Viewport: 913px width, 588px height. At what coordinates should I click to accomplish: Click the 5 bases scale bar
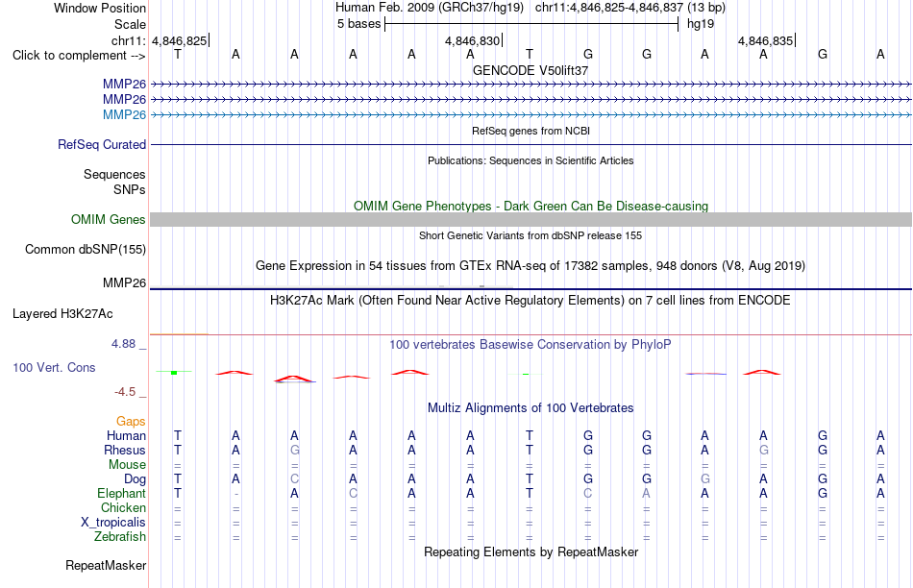point(531,24)
